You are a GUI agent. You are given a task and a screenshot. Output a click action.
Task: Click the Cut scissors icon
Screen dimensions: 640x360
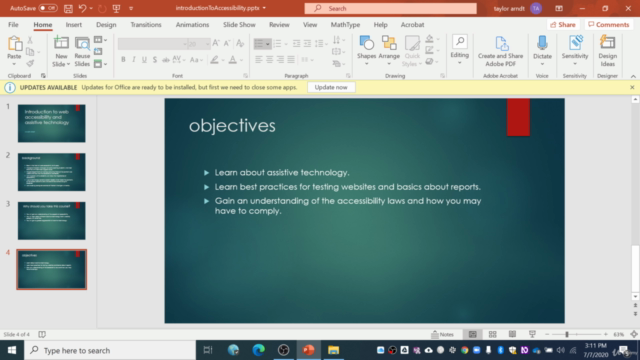(30, 40)
